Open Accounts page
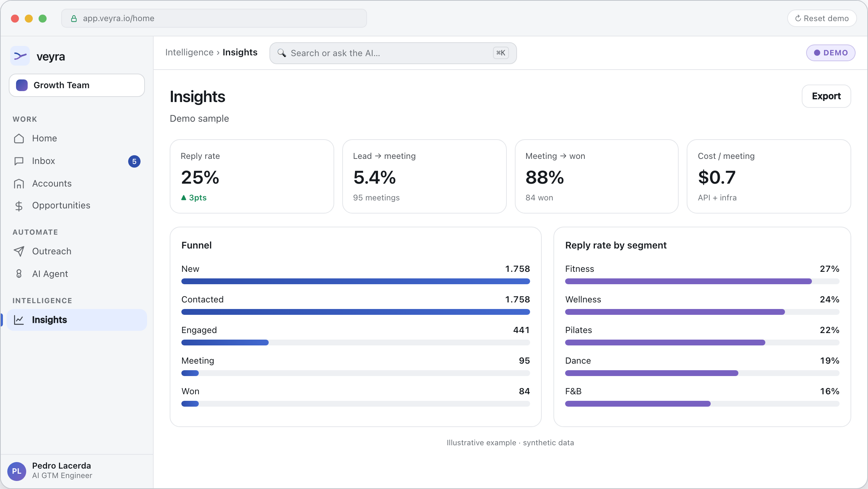Screen dimensions: 868x489 77,184
